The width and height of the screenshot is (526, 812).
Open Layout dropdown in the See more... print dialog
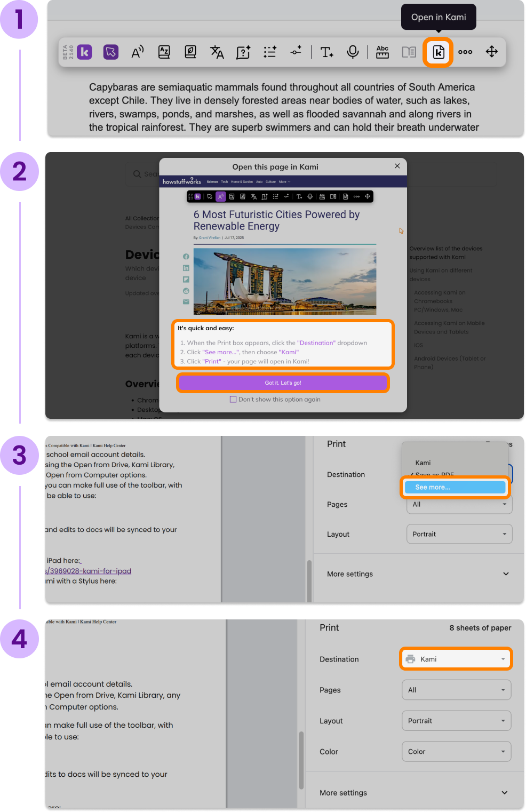tap(459, 534)
